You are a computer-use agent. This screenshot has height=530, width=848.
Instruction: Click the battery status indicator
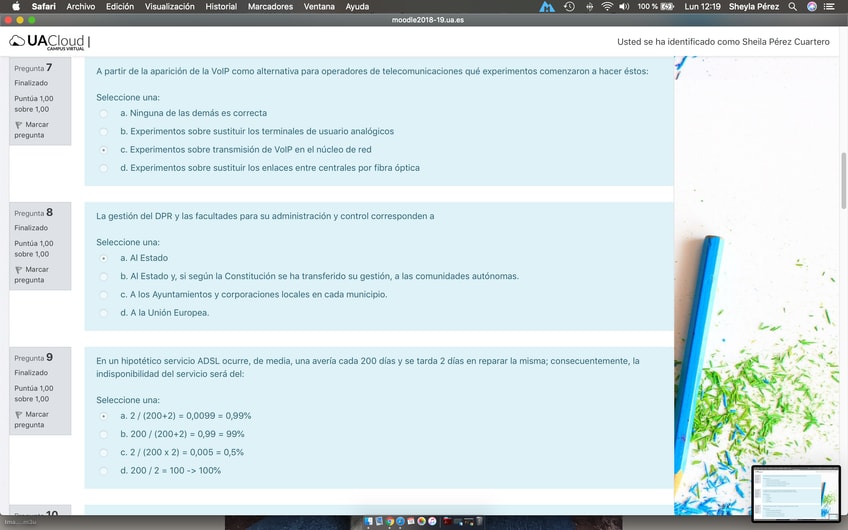pos(655,6)
